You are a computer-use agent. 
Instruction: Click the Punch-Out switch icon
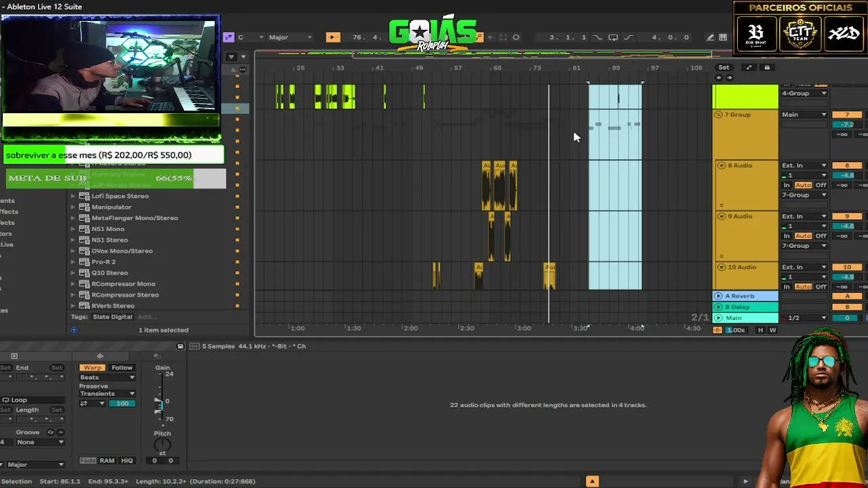point(628,37)
